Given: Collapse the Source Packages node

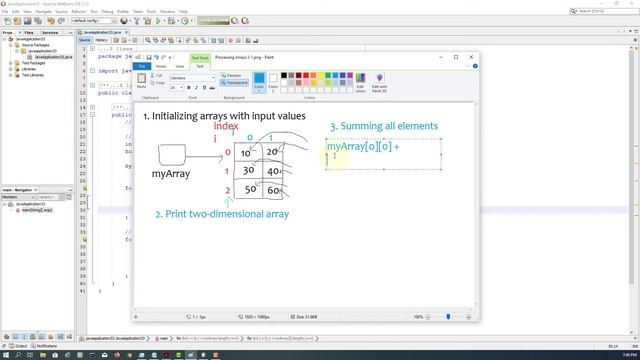Looking at the screenshot, I should click(x=11, y=45).
